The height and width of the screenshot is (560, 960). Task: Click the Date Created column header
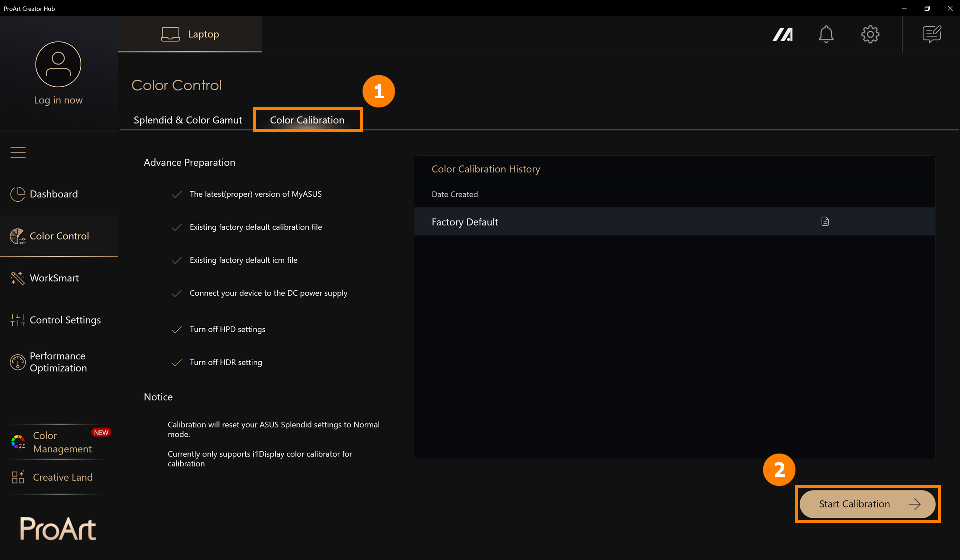pos(455,194)
